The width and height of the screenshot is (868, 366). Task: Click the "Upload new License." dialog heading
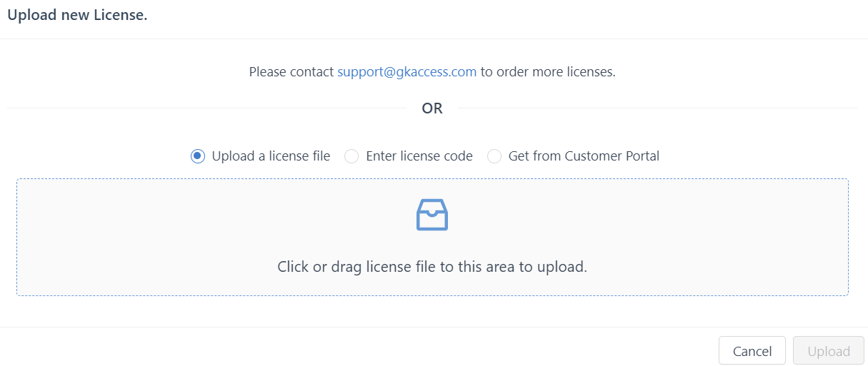77,15
